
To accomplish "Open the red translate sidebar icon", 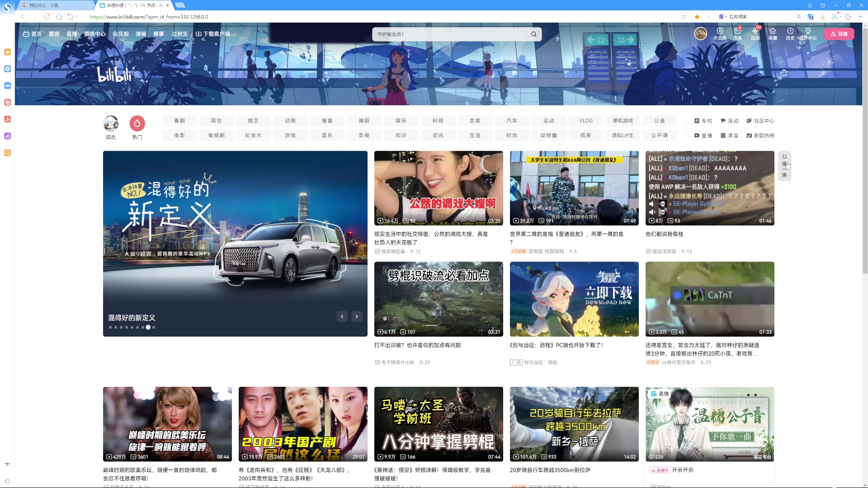I will click(7, 103).
